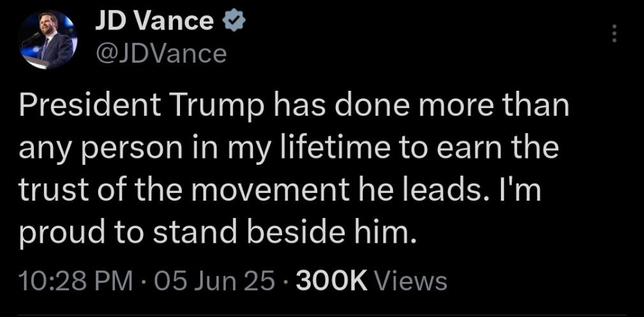The height and width of the screenshot is (317, 644).
Task: Visit the @JDVance handle
Action: tap(161, 54)
